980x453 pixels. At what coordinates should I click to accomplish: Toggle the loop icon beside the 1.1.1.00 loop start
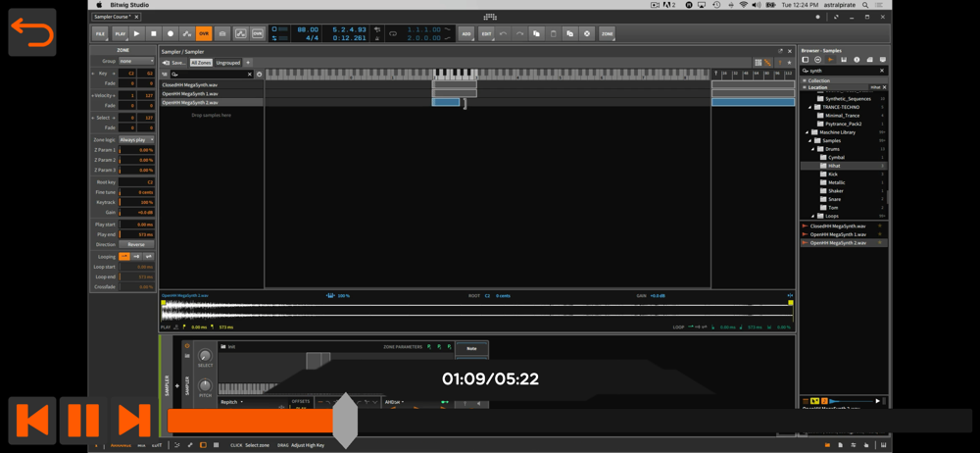click(x=393, y=33)
